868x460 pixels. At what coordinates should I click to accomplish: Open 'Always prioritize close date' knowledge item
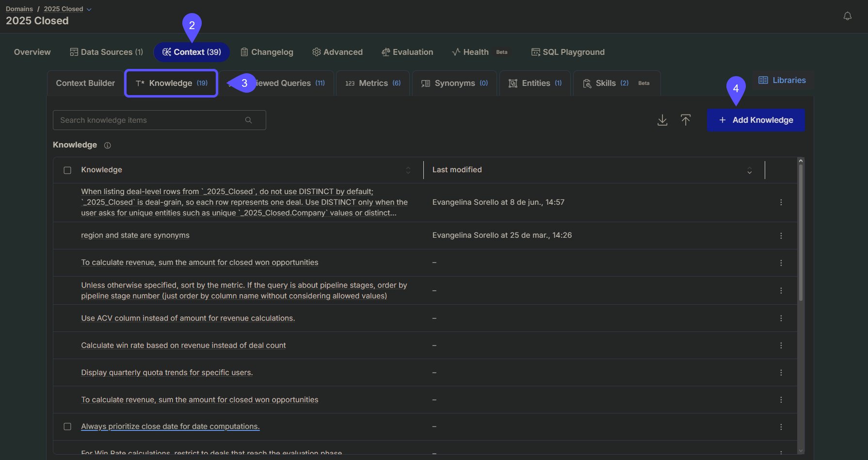(170, 427)
